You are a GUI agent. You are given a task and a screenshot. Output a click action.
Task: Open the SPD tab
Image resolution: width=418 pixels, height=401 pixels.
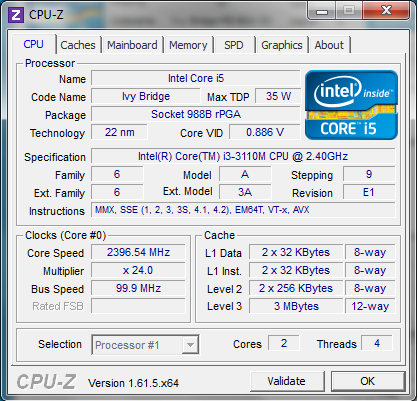pyautogui.click(x=234, y=45)
